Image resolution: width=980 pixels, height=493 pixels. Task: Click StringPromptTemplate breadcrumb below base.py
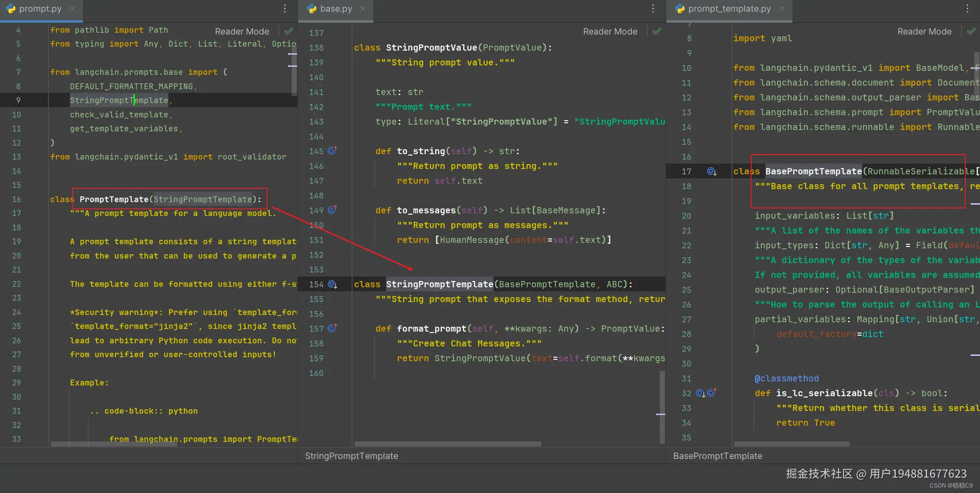[x=351, y=456]
